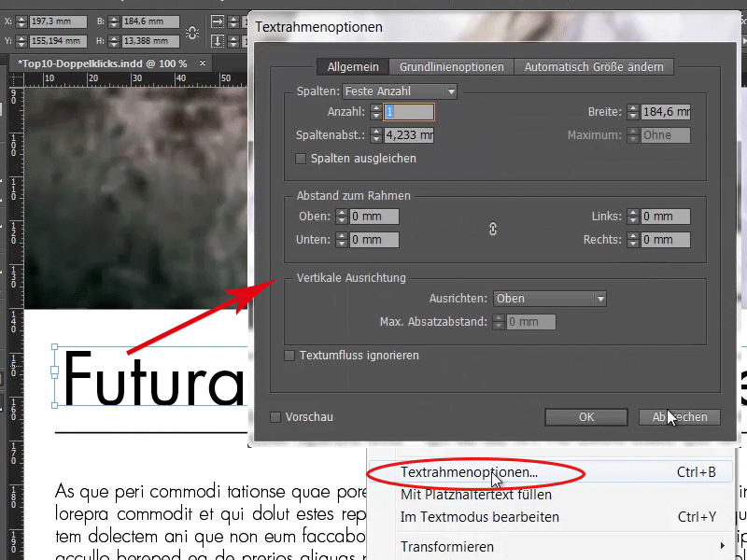
Task: Enable Spalten ausgleichen checkbox
Action: click(x=301, y=159)
